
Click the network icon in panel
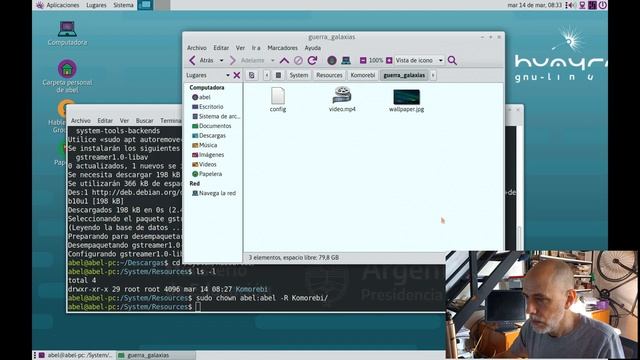click(582, 5)
